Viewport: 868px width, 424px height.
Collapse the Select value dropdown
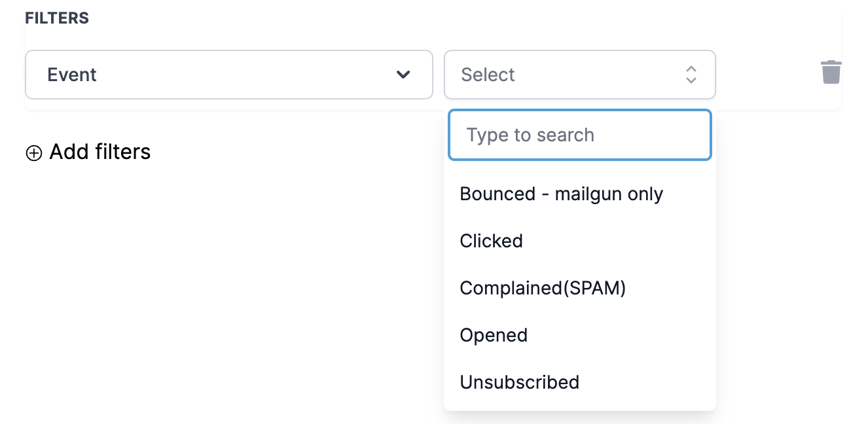tap(579, 75)
